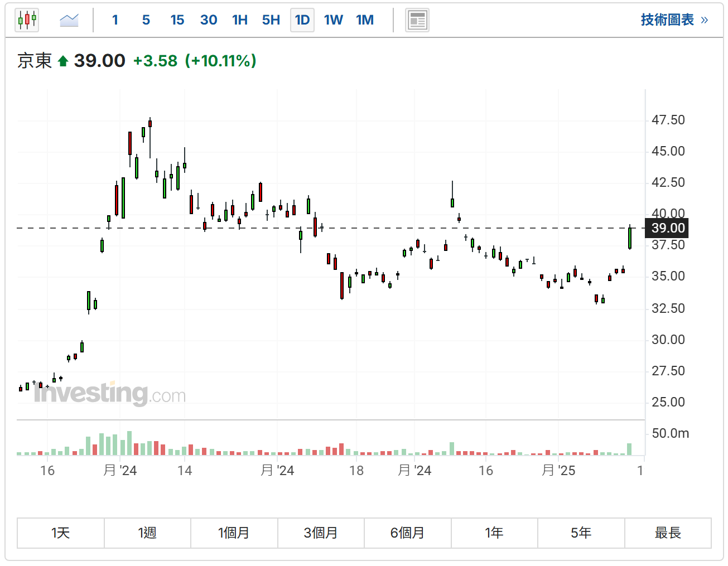Select the 1D daily interval
This screenshot has width=728, height=566.
[x=302, y=21]
